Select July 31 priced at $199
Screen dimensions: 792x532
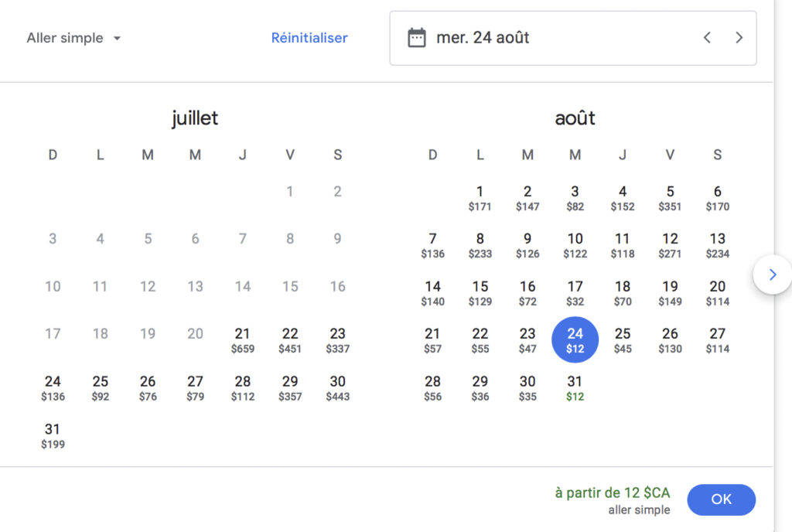(53, 435)
